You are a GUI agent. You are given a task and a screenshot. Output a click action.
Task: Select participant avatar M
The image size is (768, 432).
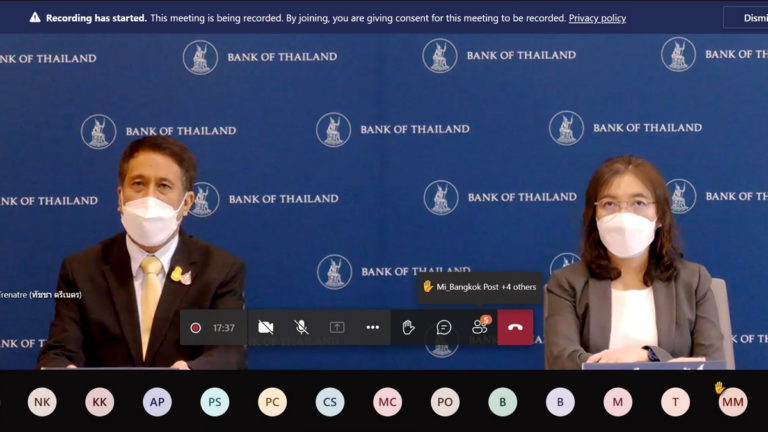click(618, 402)
